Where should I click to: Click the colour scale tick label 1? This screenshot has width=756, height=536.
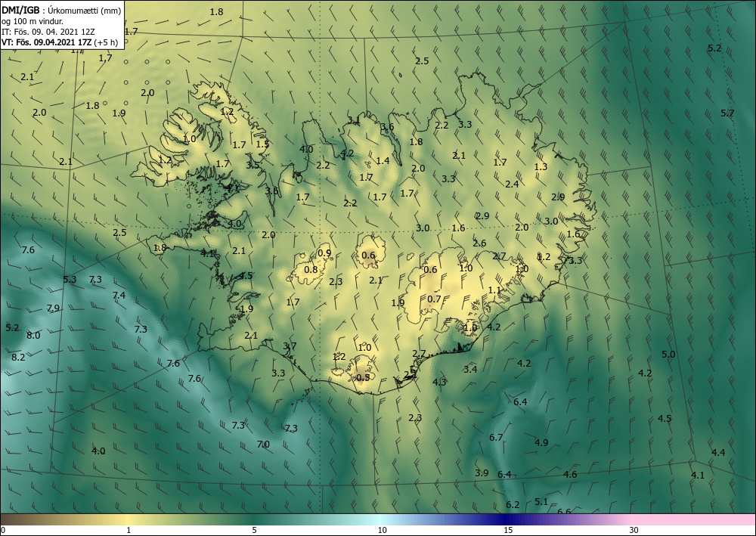point(129,531)
